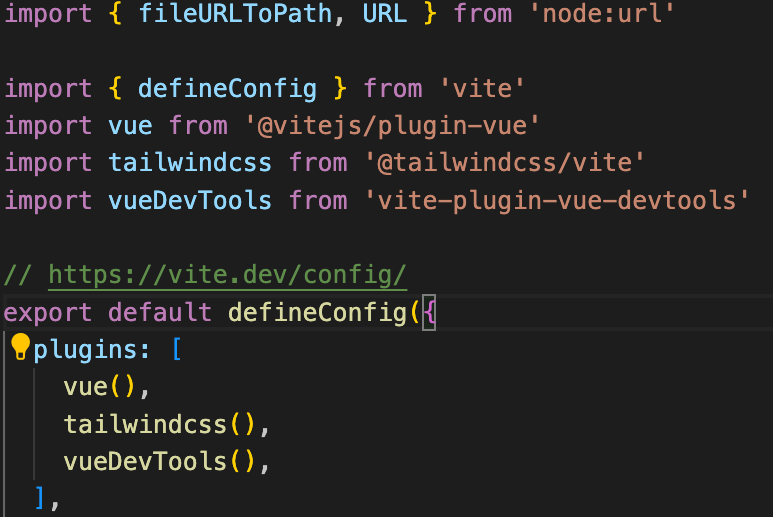Click the export keyword
Screen dimensions: 773x517
(48, 312)
